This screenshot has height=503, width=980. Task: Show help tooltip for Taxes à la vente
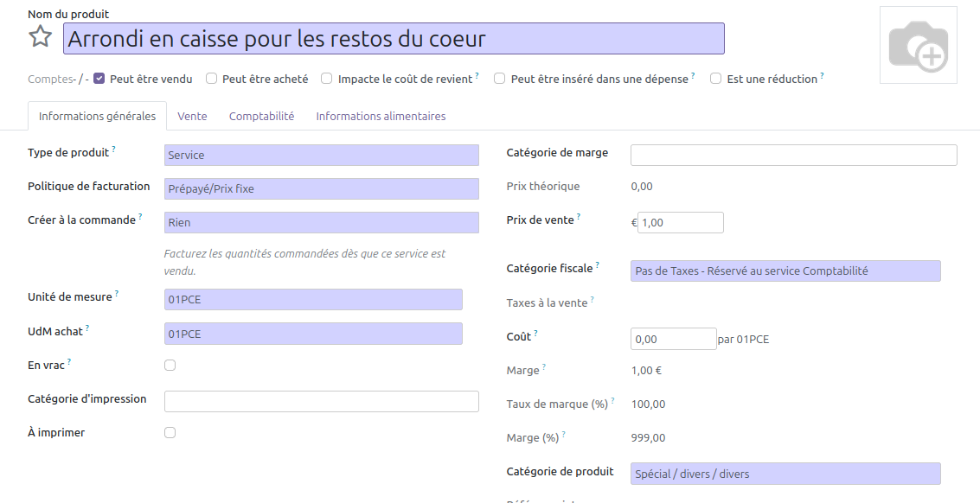[592, 299]
